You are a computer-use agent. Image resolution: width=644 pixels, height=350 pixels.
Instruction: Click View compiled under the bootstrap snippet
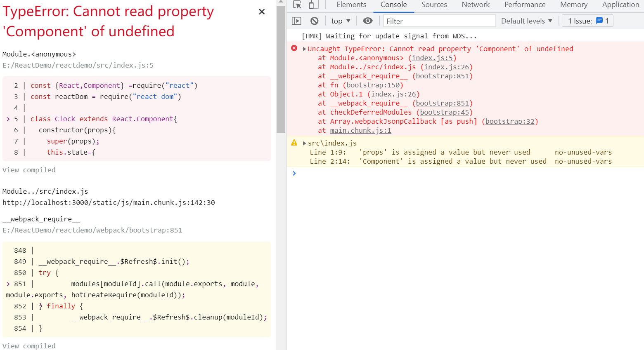pos(29,346)
